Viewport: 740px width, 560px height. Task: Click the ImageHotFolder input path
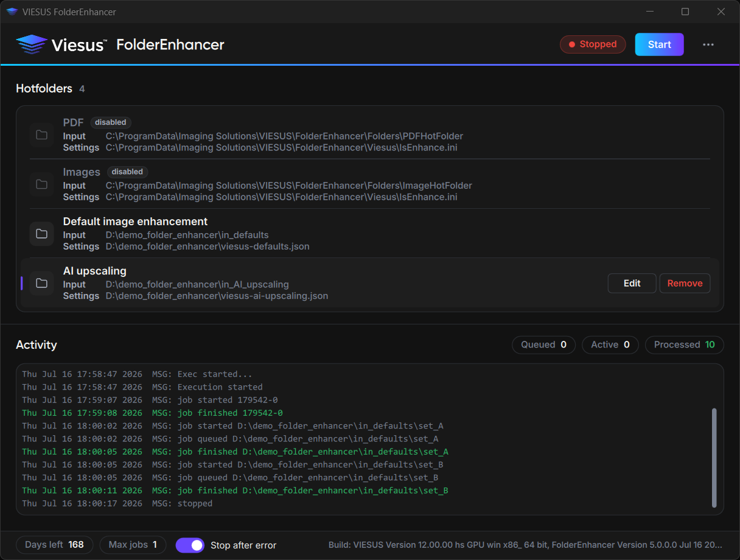point(288,186)
